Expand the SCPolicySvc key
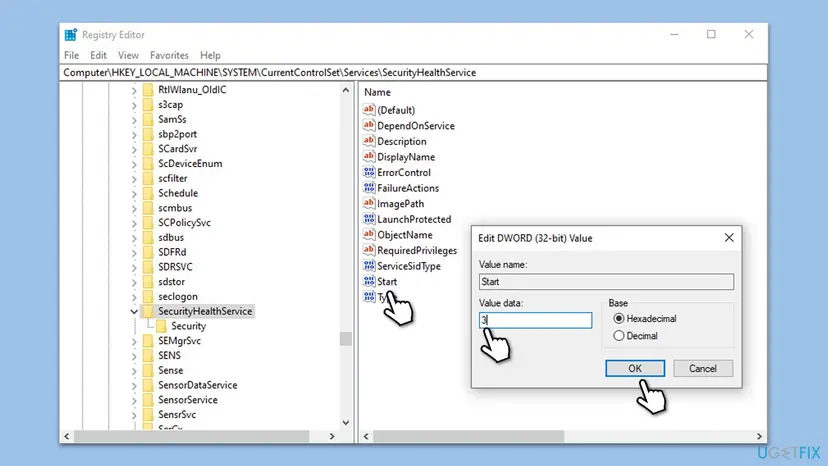 click(134, 223)
